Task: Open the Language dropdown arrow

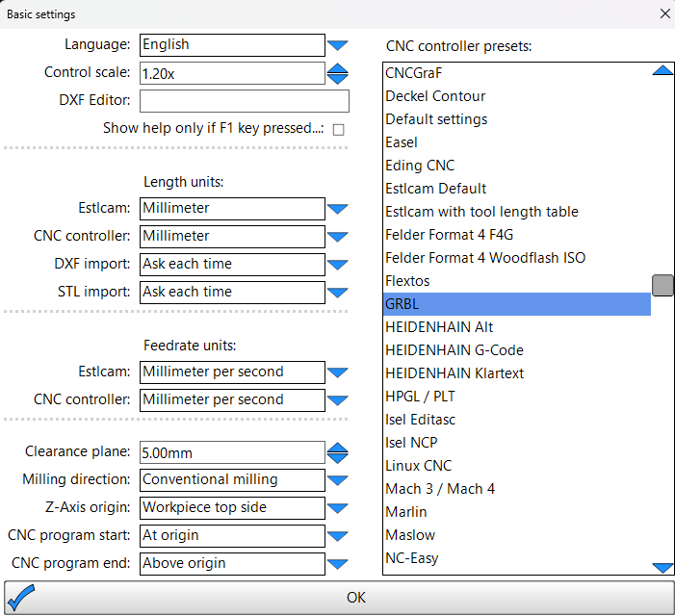Action: tap(337, 45)
